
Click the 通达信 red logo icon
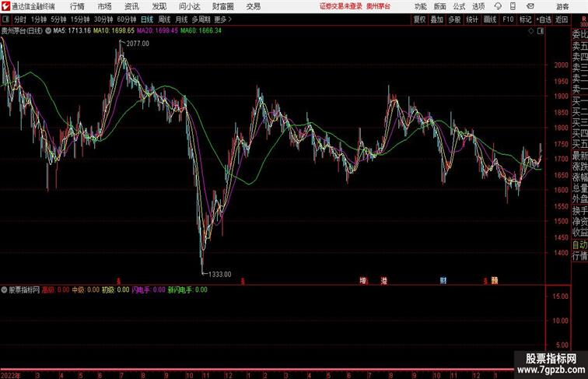[x=5, y=6]
